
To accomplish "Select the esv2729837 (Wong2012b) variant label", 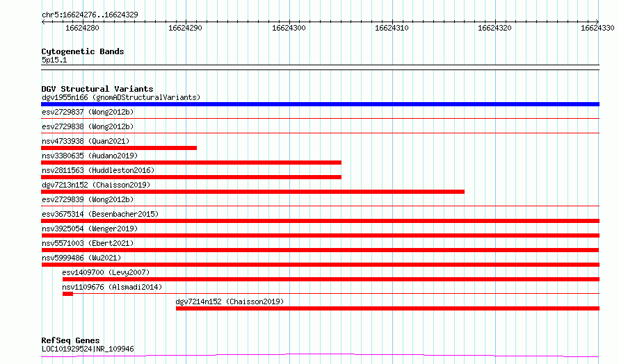I will (x=88, y=112).
